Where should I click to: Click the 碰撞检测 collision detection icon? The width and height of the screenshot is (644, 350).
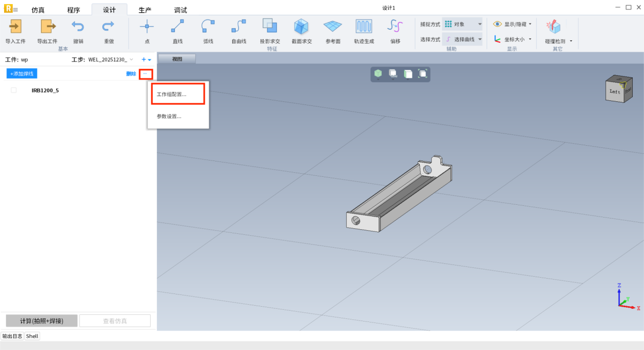(x=553, y=27)
